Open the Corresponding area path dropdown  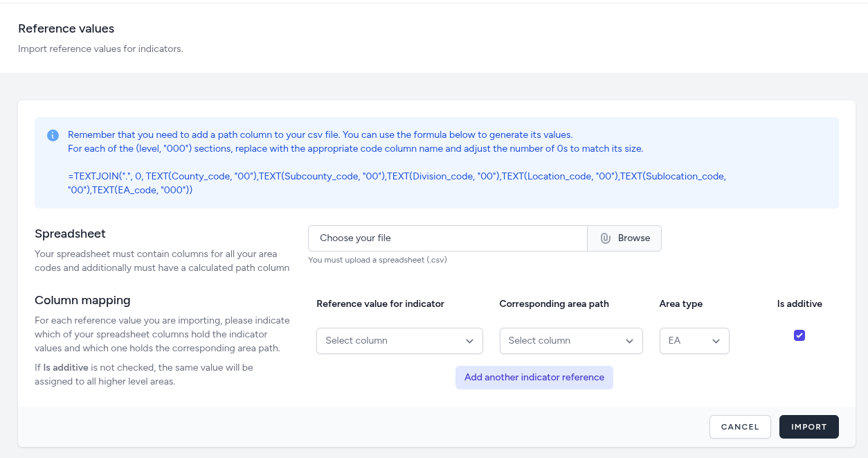[570, 341]
